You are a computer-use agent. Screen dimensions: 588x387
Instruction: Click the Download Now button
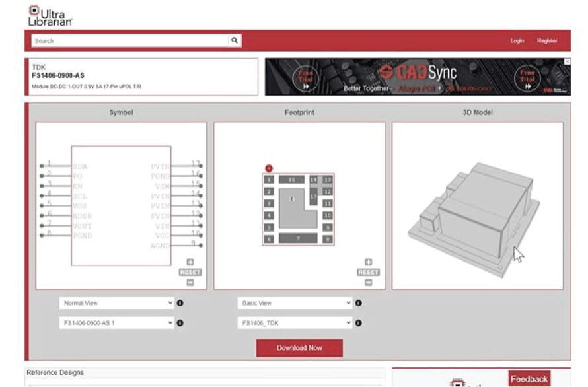tap(299, 348)
